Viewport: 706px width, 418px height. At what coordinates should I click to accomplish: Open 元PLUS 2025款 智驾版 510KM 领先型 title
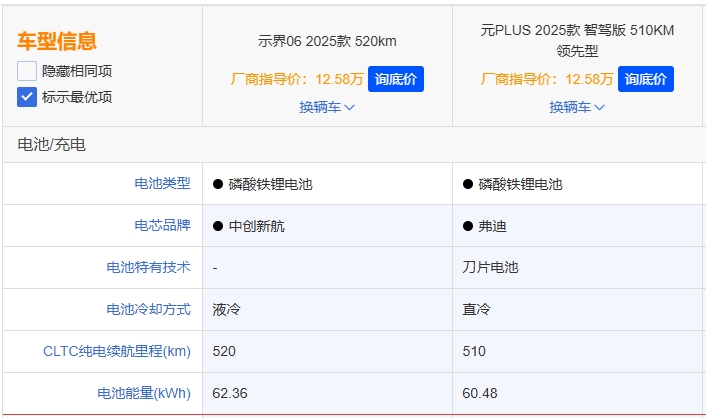coord(577,40)
